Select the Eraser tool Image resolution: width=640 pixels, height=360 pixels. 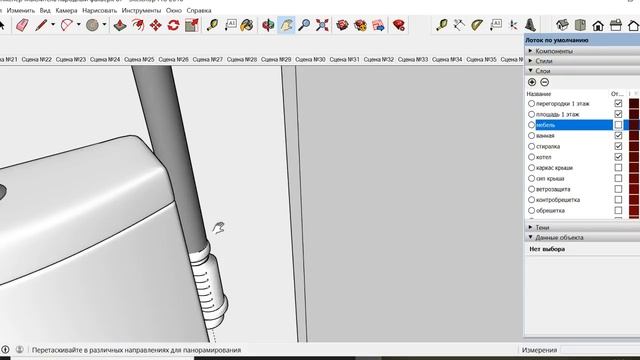22,25
